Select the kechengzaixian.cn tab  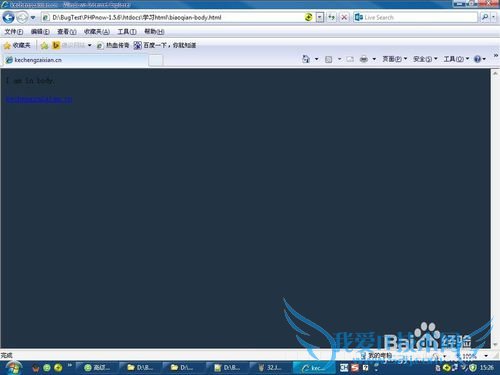click(x=75, y=60)
